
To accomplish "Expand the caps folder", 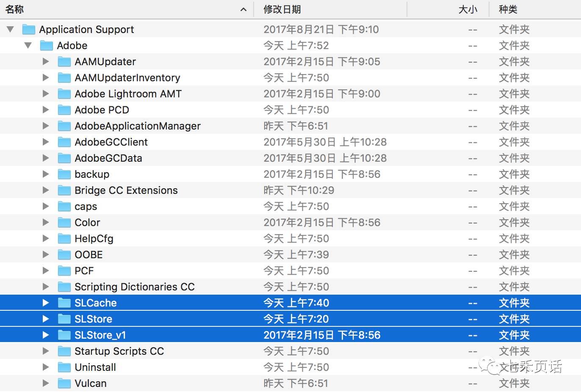I will click(x=46, y=206).
